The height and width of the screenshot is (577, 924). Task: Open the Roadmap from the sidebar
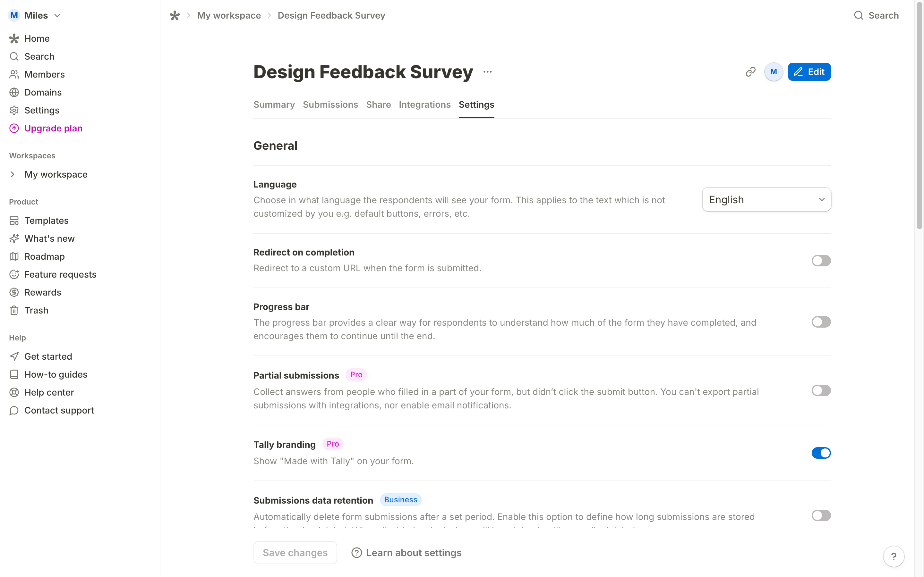tap(44, 256)
